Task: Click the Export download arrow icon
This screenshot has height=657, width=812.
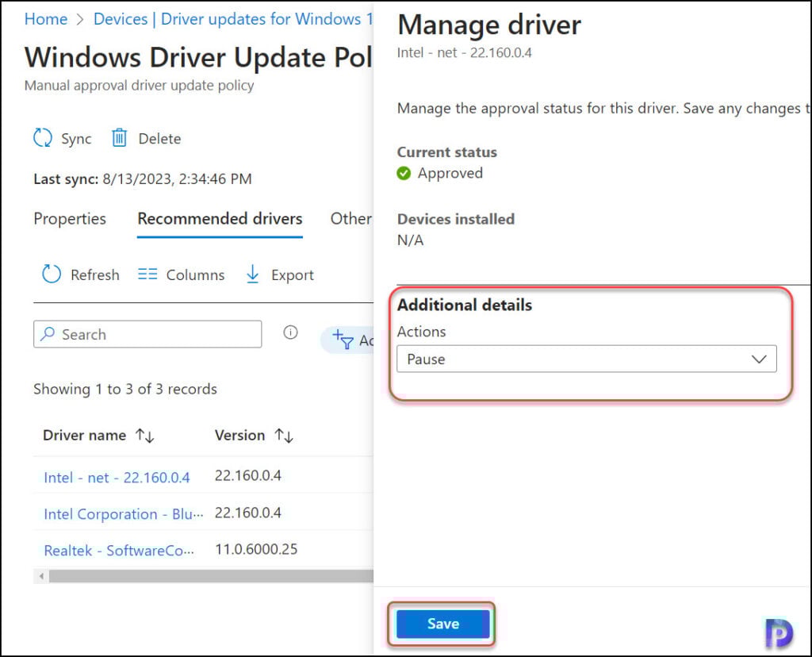Action: coord(252,274)
